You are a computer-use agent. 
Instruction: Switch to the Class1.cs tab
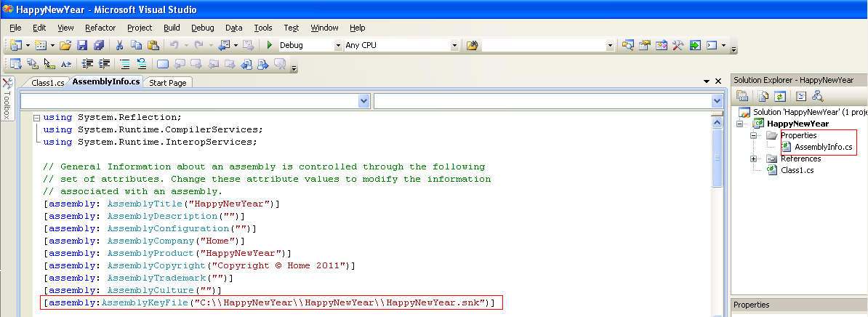click(47, 82)
